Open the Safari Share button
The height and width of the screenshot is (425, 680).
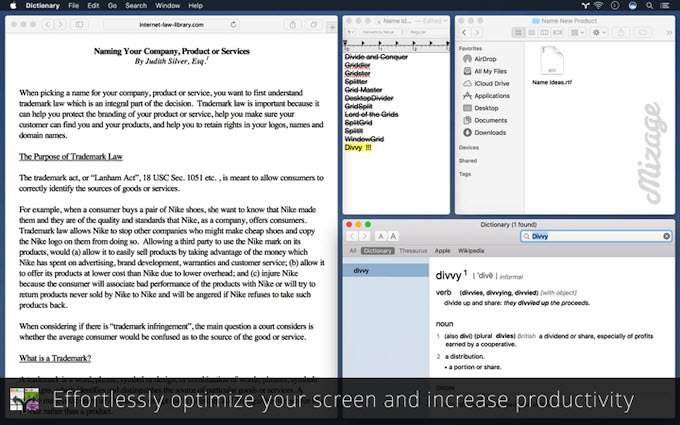click(x=293, y=25)
